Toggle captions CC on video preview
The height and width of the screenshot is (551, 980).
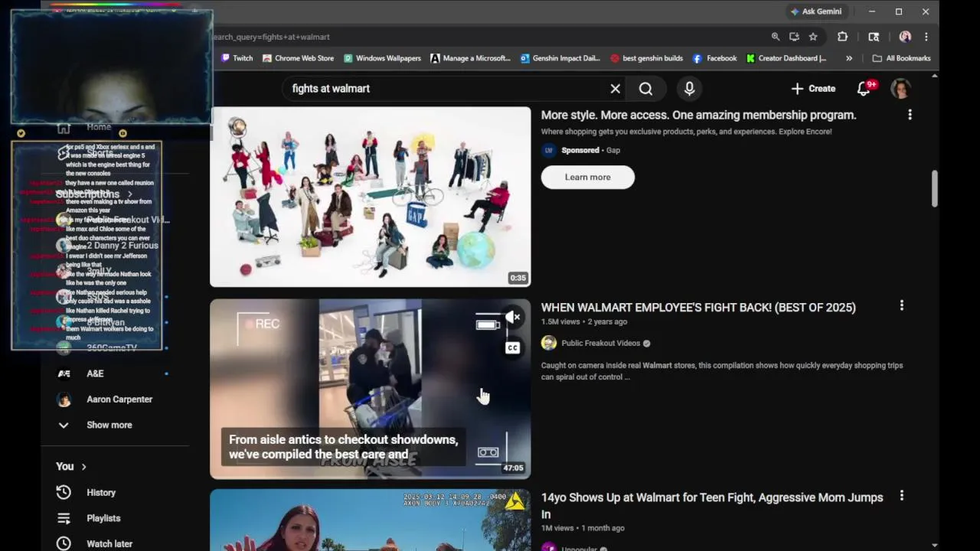(513, 348)
